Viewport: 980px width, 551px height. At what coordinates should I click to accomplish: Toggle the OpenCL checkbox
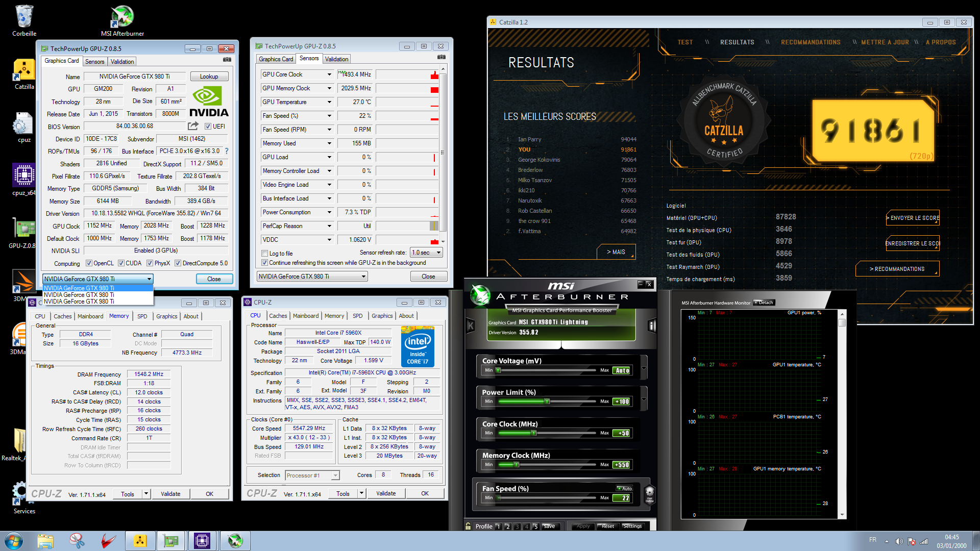[x=89, y=263]
